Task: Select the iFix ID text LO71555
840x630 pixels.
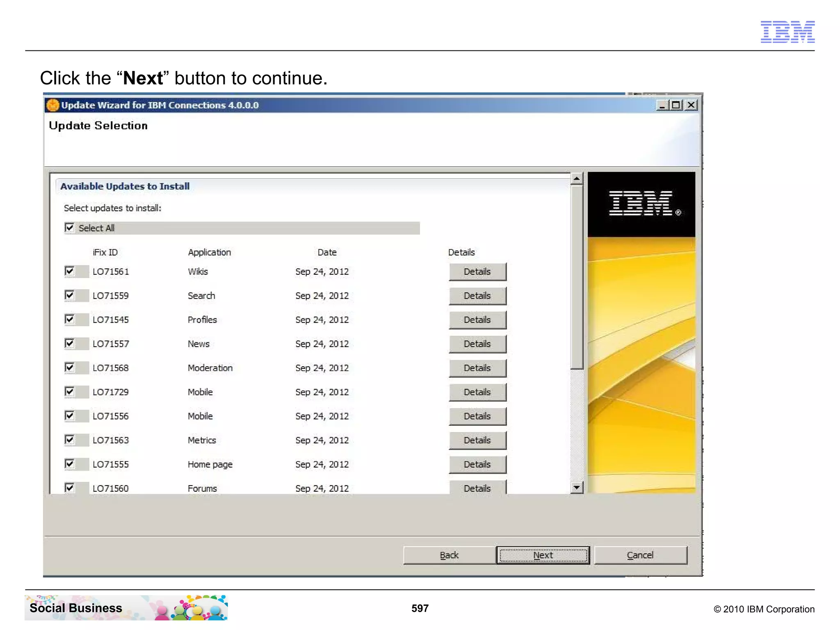Action: (x=111, y=464)
